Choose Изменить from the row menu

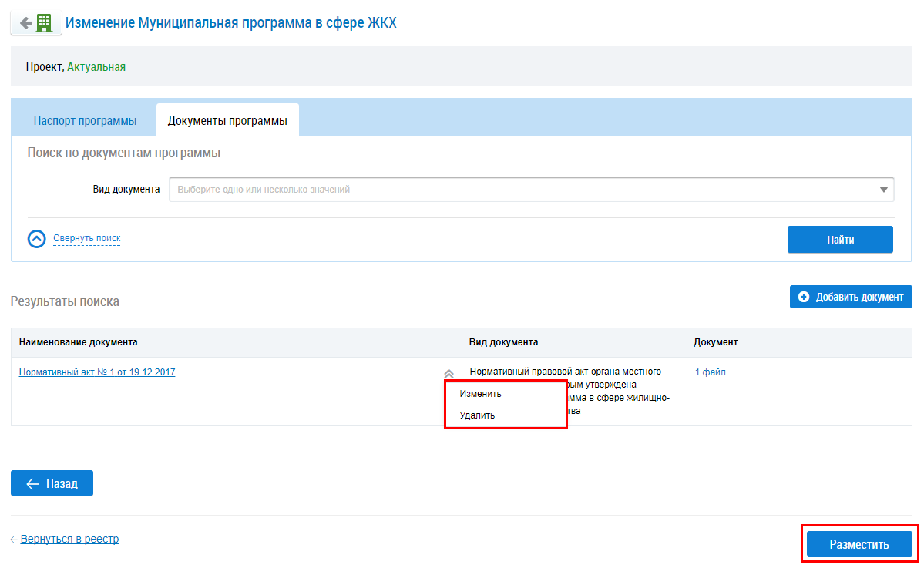point(480,394)
